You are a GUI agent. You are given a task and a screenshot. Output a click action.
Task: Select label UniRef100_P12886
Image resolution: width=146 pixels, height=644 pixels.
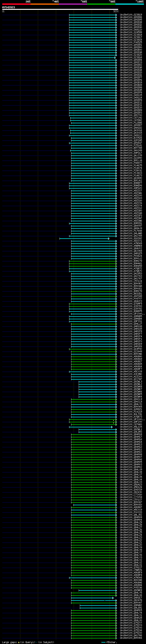click(131, 123)
